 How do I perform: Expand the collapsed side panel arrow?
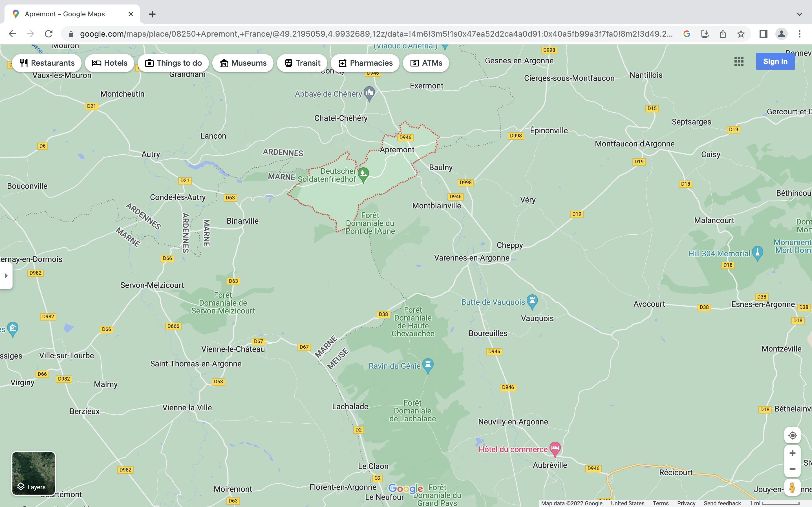pos(6,276)
